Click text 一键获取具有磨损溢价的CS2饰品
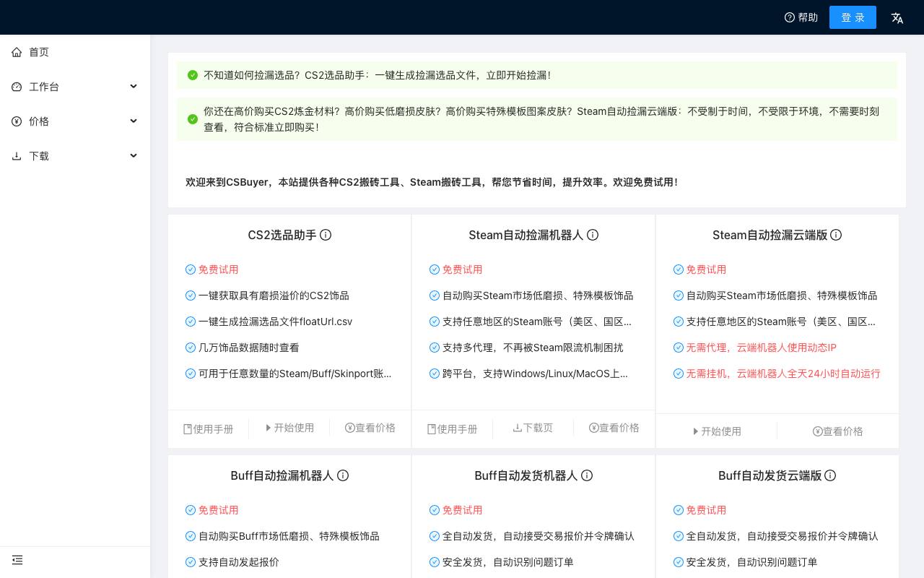This screenshot has width=924, height=578. 274,296
